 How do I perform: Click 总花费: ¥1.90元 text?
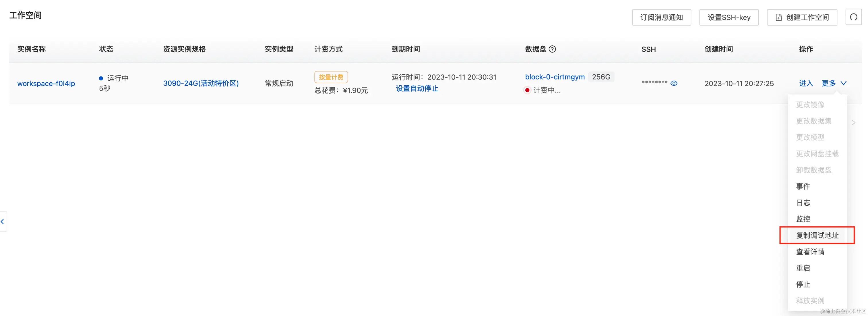[341, 90]
